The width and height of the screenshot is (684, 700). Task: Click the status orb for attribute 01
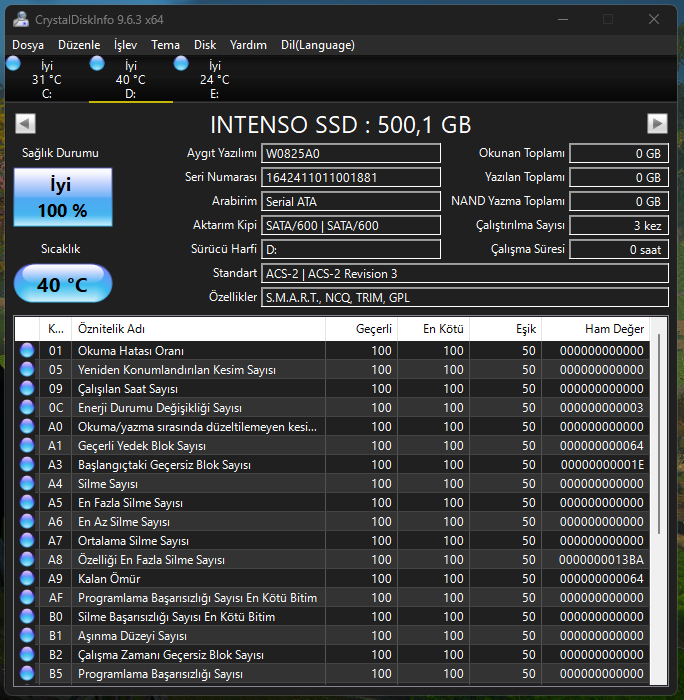(x=27, y=350)
